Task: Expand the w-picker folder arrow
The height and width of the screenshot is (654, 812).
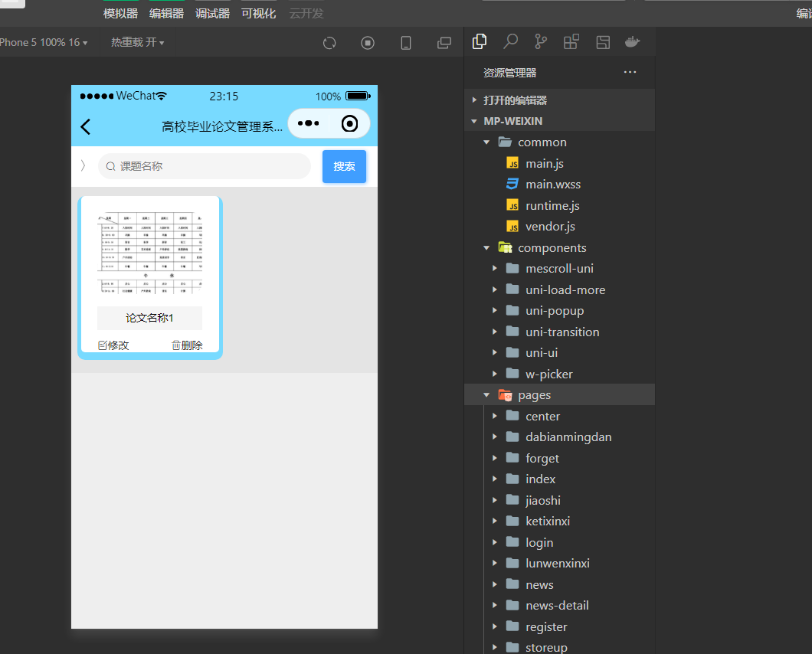Action: [x=495, y=374]
